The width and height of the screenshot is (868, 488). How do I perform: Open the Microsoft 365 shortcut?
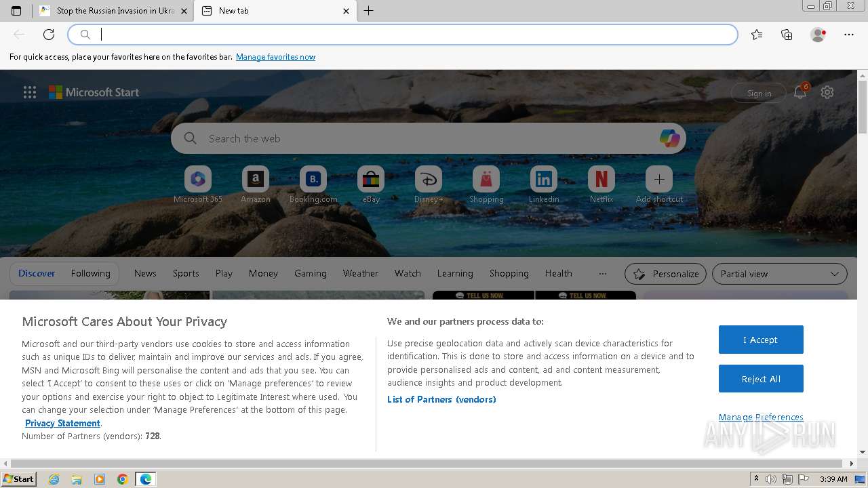[x=198, y=185]
